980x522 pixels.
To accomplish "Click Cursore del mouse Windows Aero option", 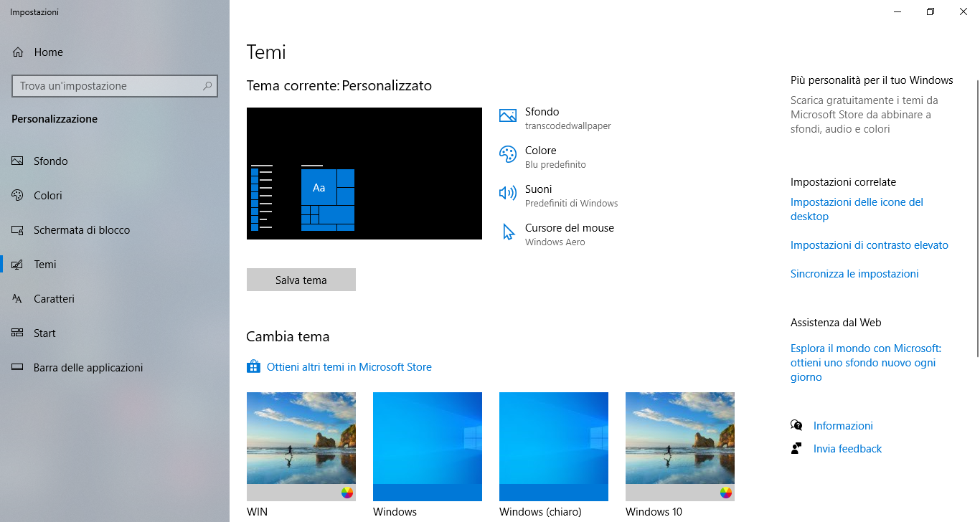I will click(x=557, y=234).
